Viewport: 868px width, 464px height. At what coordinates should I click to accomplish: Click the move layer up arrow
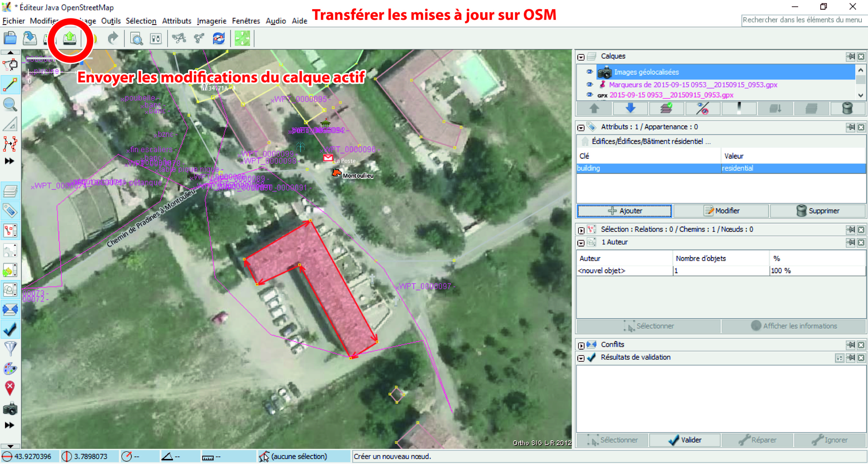(594, 109)
